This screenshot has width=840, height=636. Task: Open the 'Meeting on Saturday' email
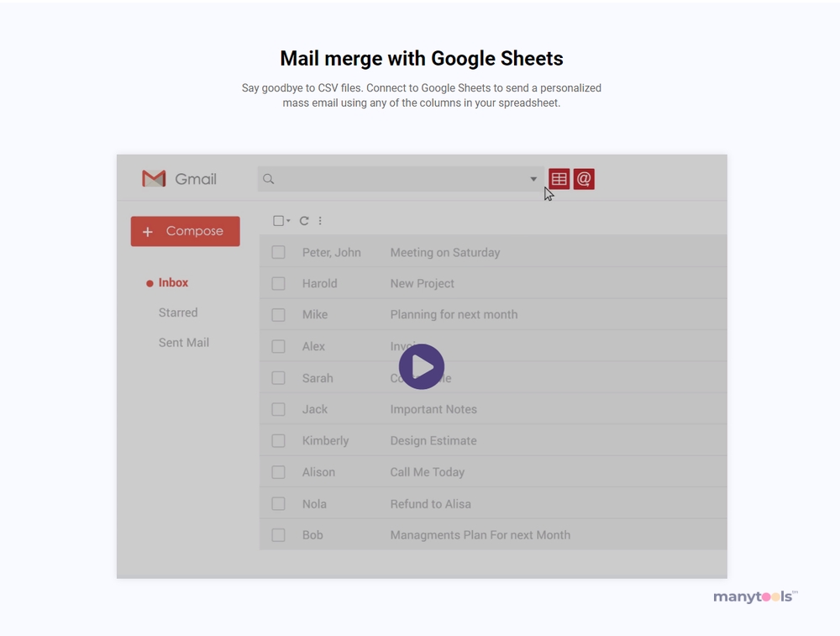click(444, 252)
